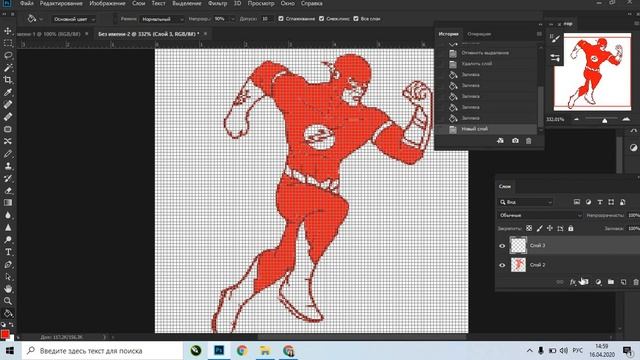Hide layer Слой 3 with eye icon
640x360 pixels.
coord(502,246)
